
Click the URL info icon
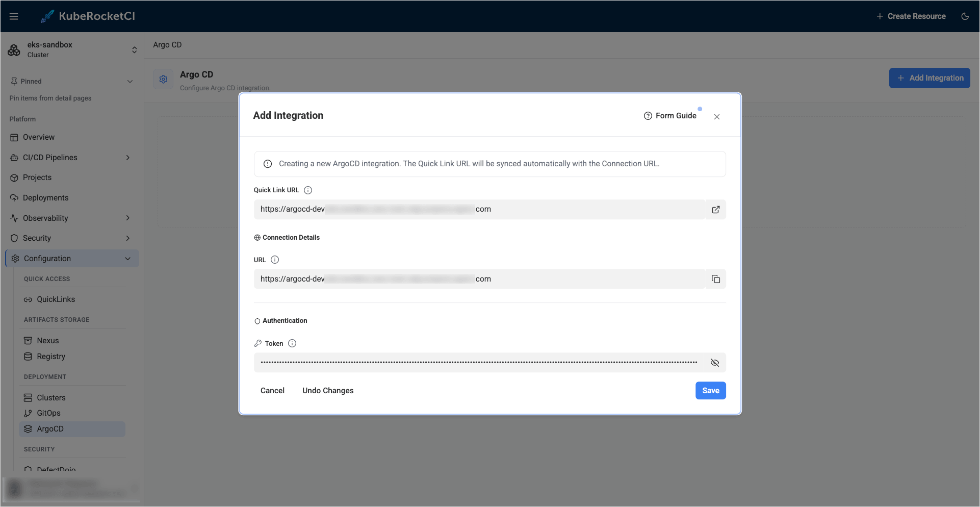pos(275,260)
